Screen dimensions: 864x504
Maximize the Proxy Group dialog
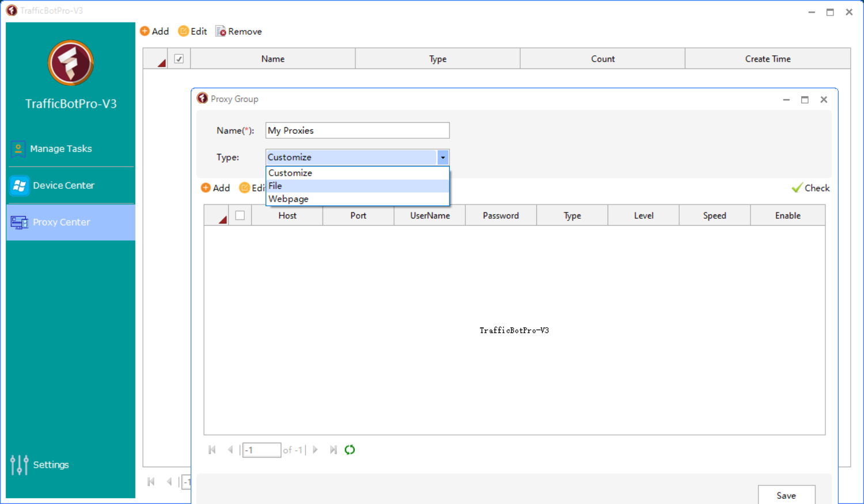coord(805,100)
